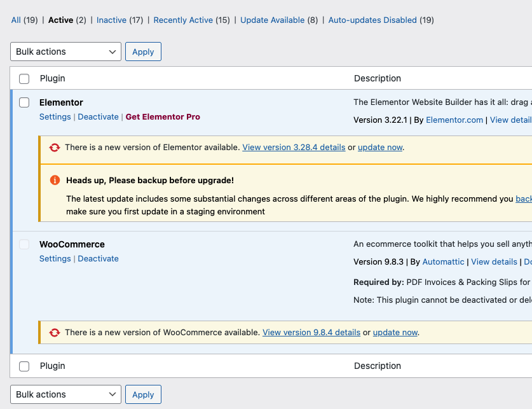
Task: Deactivate the Elementor plugin
Action: click(98, 117)
